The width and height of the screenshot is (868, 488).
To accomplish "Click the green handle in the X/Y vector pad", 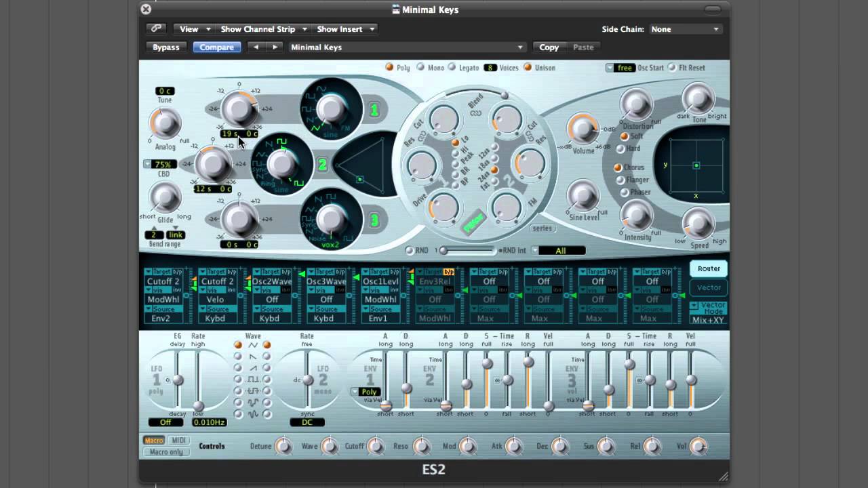I will pyautogui.click(x=696, y=165).
